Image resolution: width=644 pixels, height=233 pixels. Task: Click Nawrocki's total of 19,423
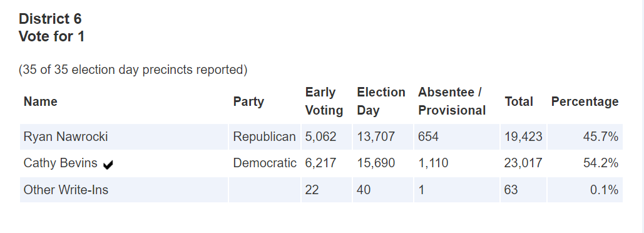pyautogui.click(x=523, y=137)
